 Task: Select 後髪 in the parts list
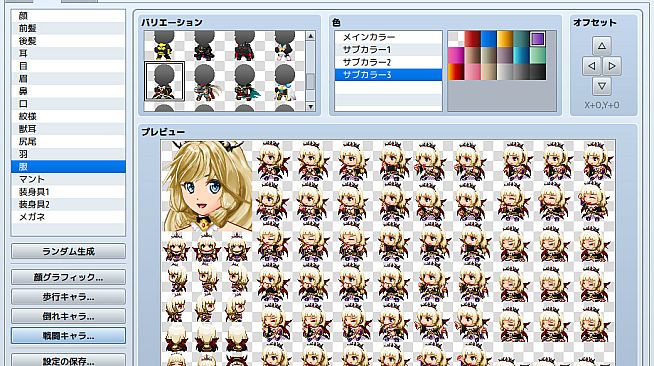(x=68, y=41)
